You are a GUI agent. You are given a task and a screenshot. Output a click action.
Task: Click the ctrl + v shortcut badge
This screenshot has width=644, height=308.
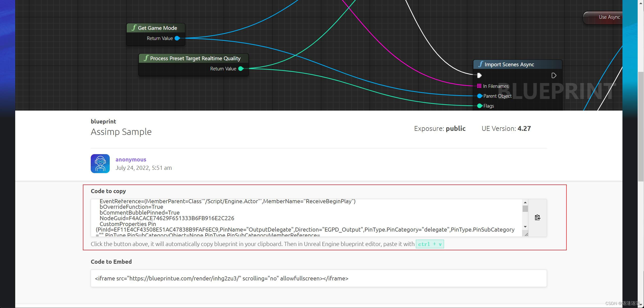(430, 244)
